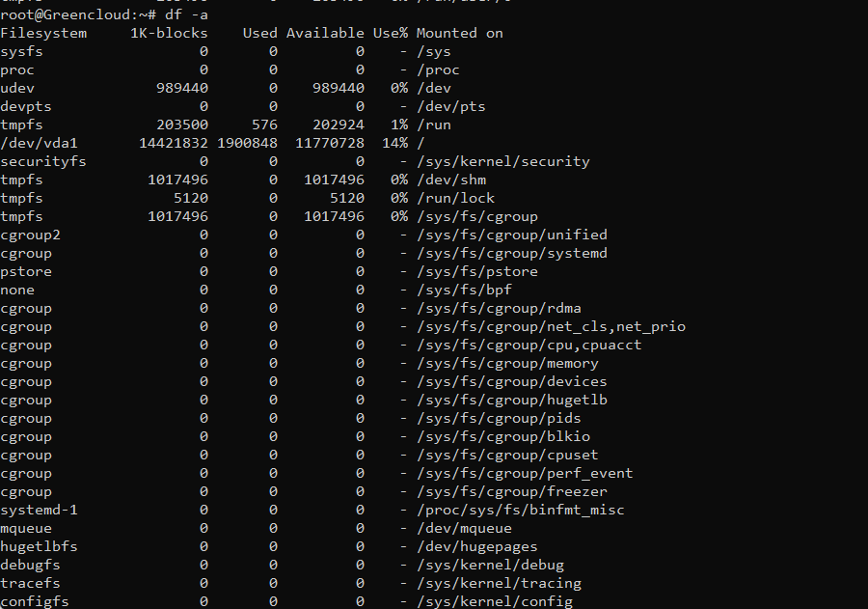Click the 1K-blocks column header

click(x=169, y=33)
